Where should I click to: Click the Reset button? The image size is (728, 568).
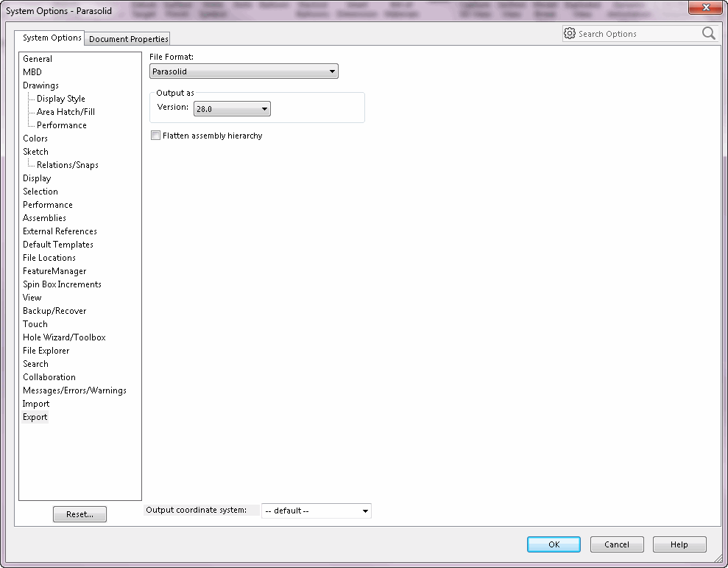click(79, 514)
